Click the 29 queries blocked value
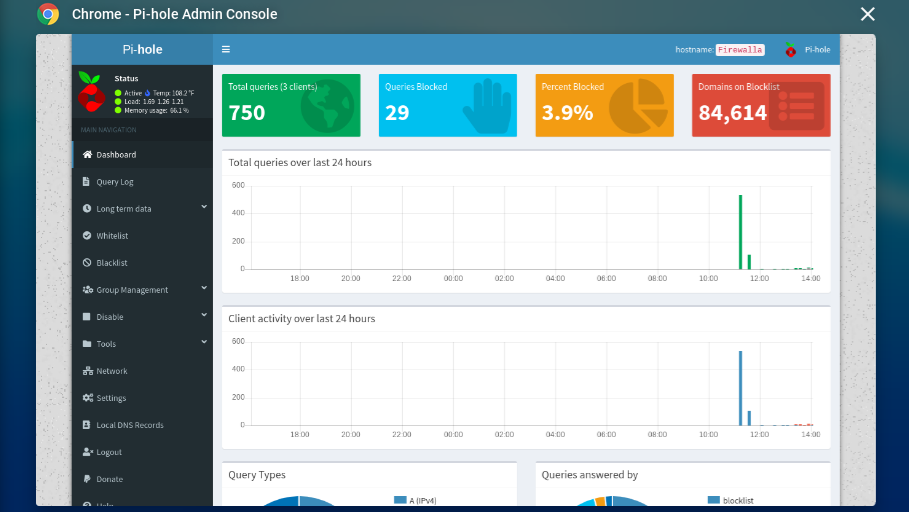Viewport: 909px width, 512px height. (x=397, y=112)
